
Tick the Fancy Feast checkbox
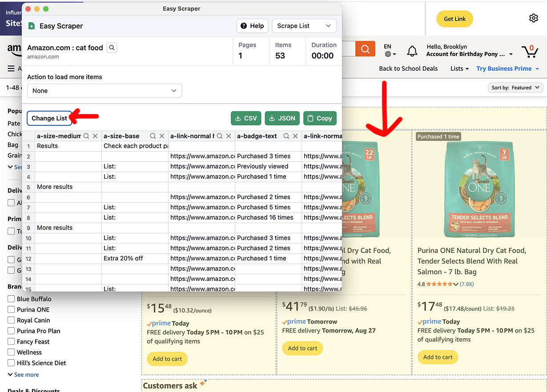click(11, 341)
